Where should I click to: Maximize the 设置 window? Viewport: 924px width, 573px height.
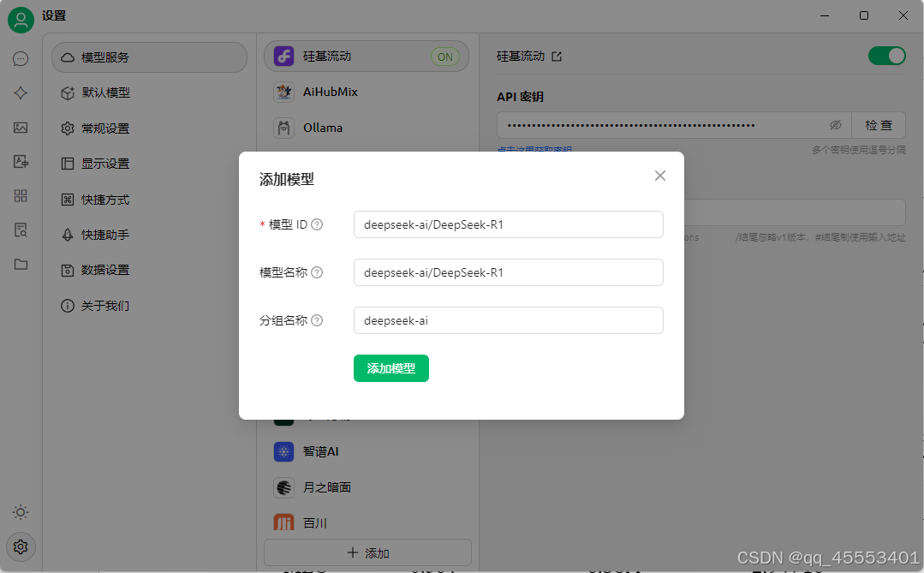tap(864, 16)
